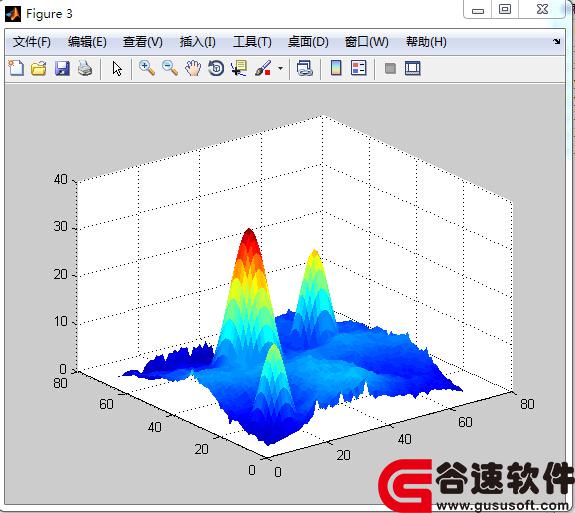Screen dimensions: 575x513
Task: Toggle the Edit Plot arrow tool
Action: (x=117, y=69)
